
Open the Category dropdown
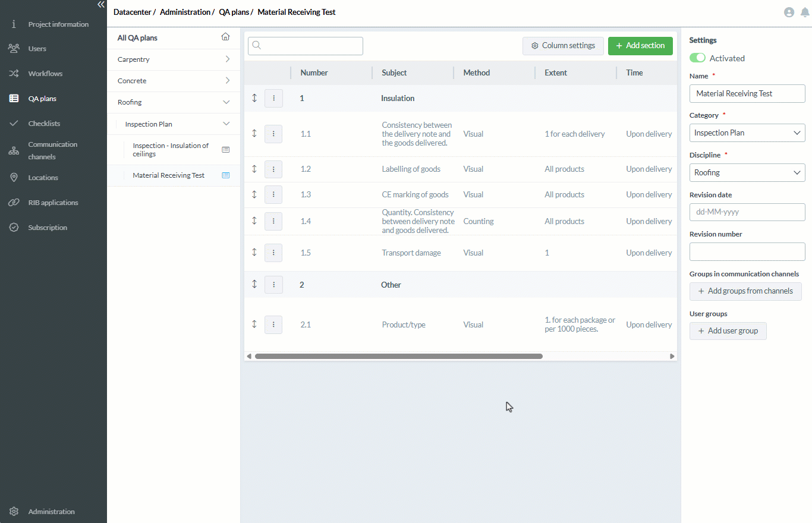[747, 133]
